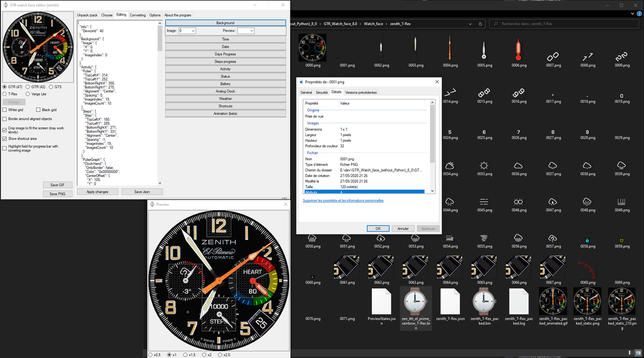Select the 0016.png file icon
The width and height of the screenshot is (644, 358).
[518, 93]
